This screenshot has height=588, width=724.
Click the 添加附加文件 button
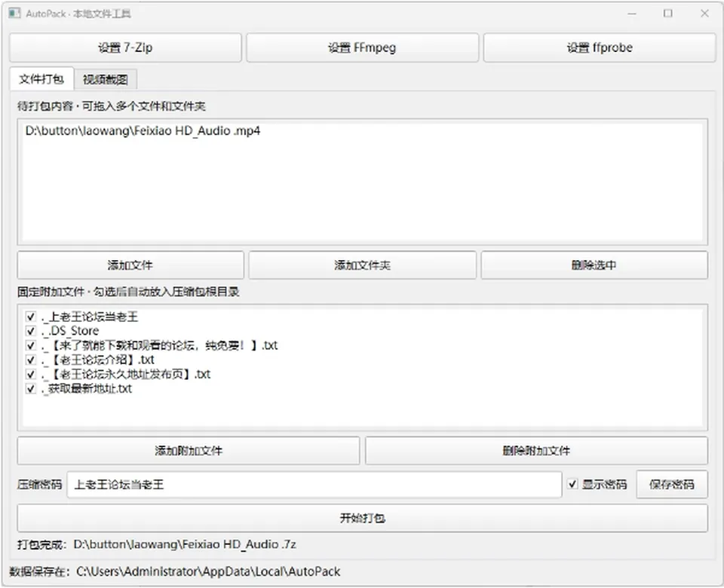(x=189, y=451)
